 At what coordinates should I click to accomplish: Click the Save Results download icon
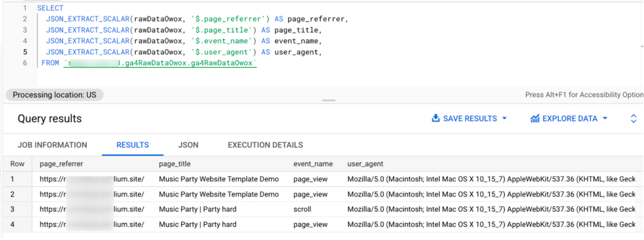point(436,119)
